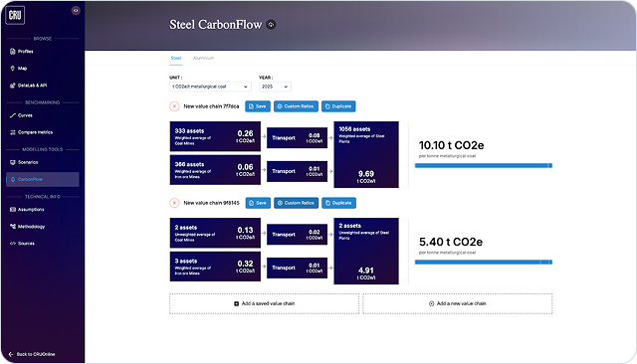Click the 10.10 t CO2e progress bar
Viewport: 637px width, 364px height.
click(484, 165)
